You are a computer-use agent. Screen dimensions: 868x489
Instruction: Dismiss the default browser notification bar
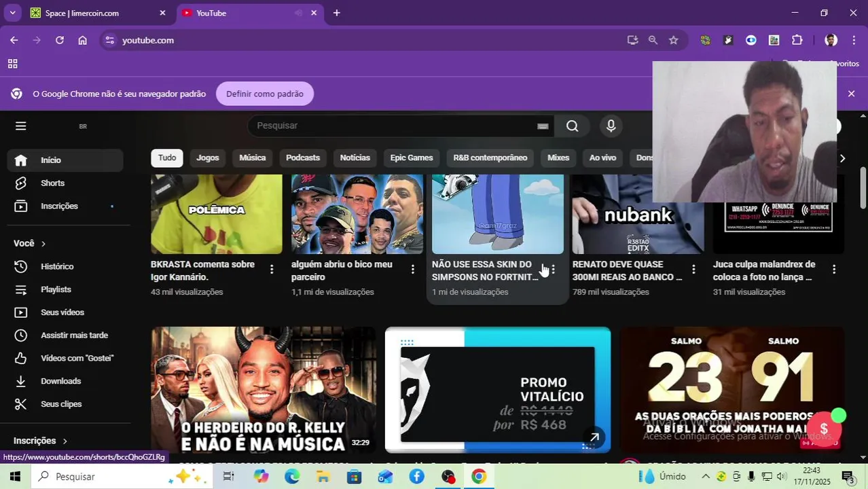click(x=851, y=94)
